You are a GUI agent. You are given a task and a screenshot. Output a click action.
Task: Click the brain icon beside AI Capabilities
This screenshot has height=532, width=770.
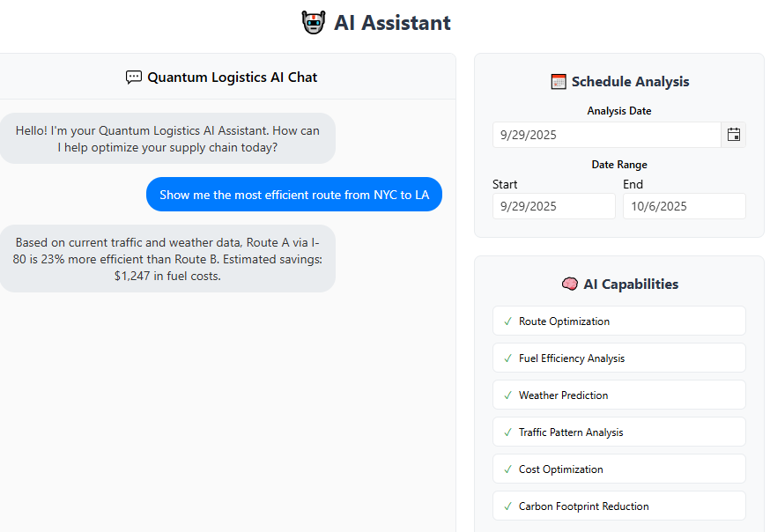coord(569,284)
